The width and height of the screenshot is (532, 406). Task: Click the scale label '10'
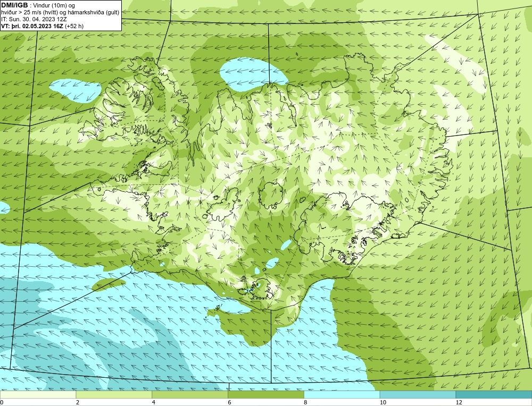pos(383,402)
